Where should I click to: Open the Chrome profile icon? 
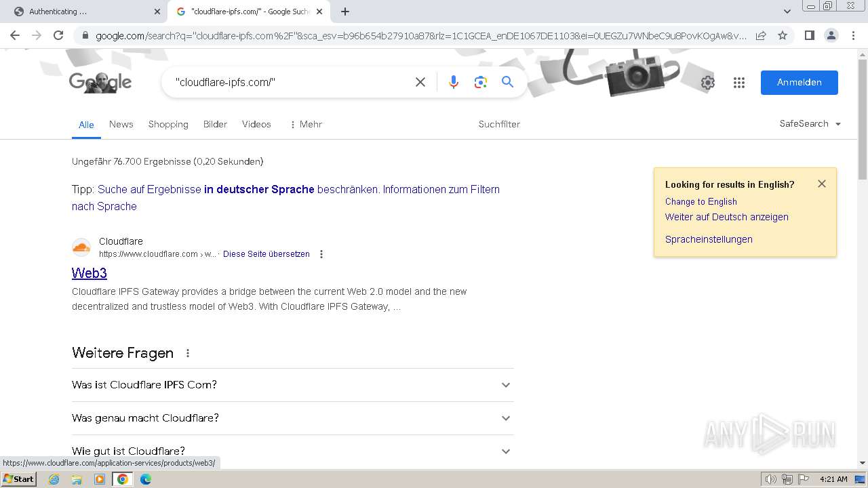point(831,35)
